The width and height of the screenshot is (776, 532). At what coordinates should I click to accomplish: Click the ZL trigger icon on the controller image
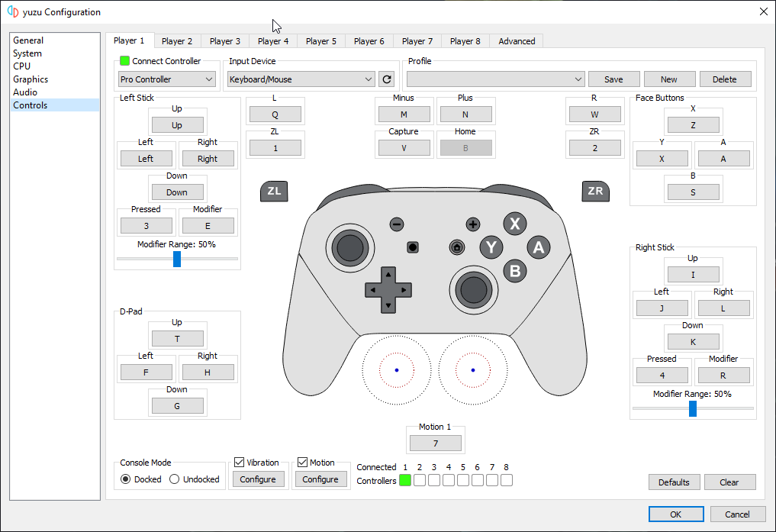pyautogui.click(x=274, y=191)
